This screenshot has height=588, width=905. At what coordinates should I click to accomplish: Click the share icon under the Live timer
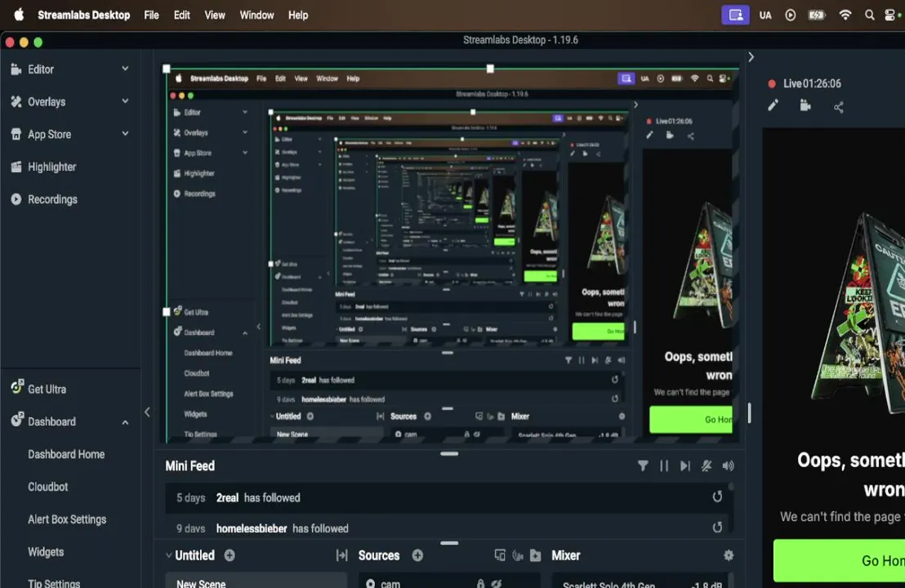tap(839, 107)
